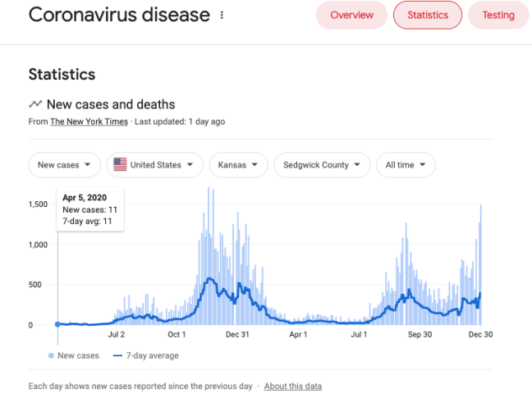This screenshot has height=399, width=532.
Task: Expand the New cases metric dropdown
Action: click(x=65, y=164)
